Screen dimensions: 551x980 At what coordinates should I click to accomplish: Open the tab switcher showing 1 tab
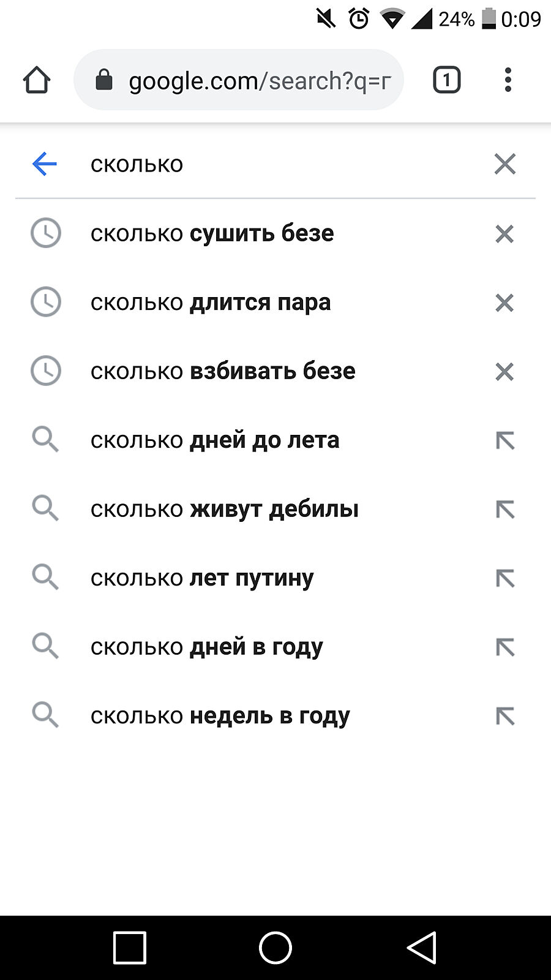pos(446,80)
